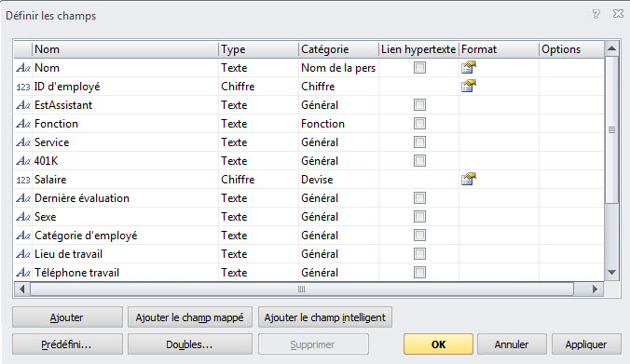
Task: Click the text type icon beside Sexe
Action: click(x=23, y=217)
